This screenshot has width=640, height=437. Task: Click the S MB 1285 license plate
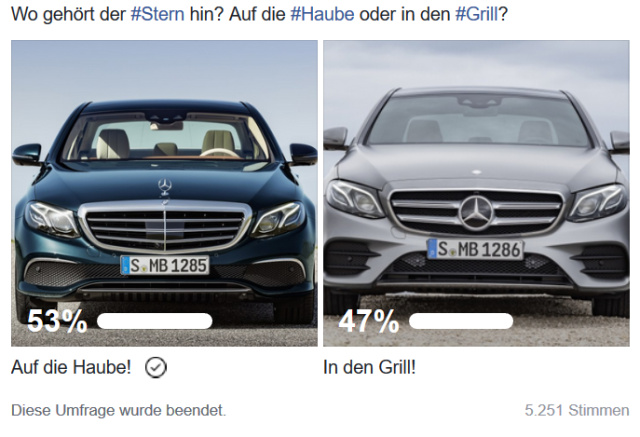pos(165,265)
